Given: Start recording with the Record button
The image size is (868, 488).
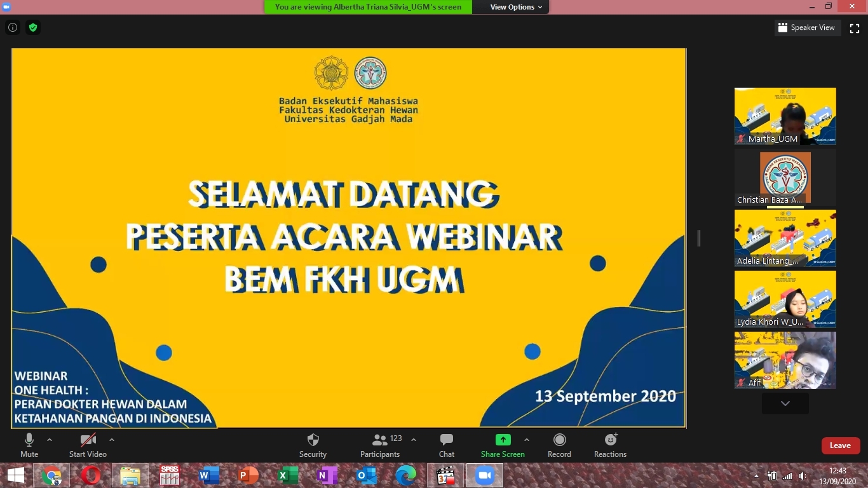Looking at the screenshot, I should click(559, 445).
